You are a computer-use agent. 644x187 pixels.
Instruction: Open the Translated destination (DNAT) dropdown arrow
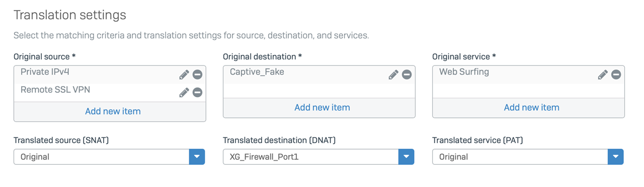pos(406,157)
